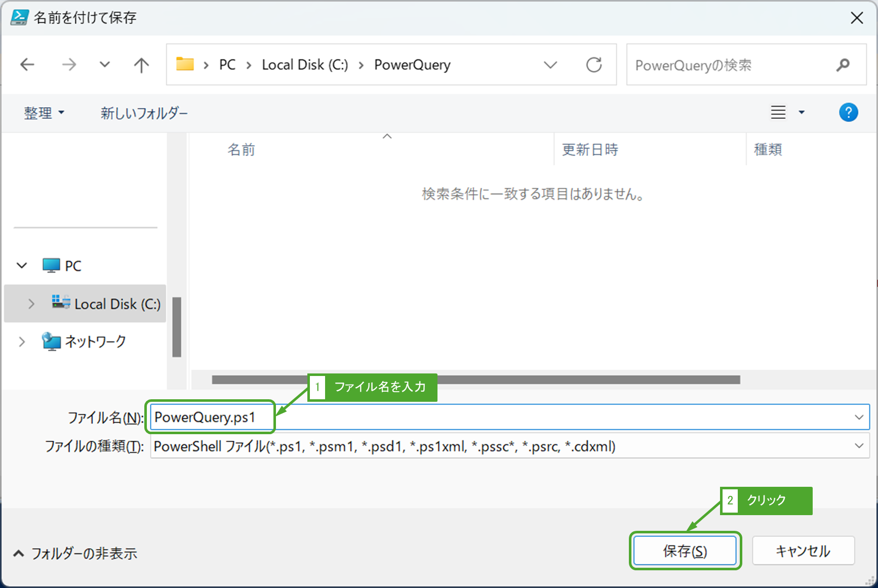Click the folder icon in address bar
This screenshot has width=878, height=588.
click(x=185, y=64)
